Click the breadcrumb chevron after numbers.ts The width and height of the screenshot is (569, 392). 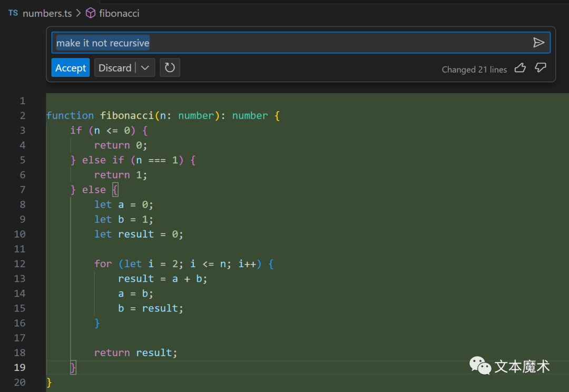coord(79,13)
